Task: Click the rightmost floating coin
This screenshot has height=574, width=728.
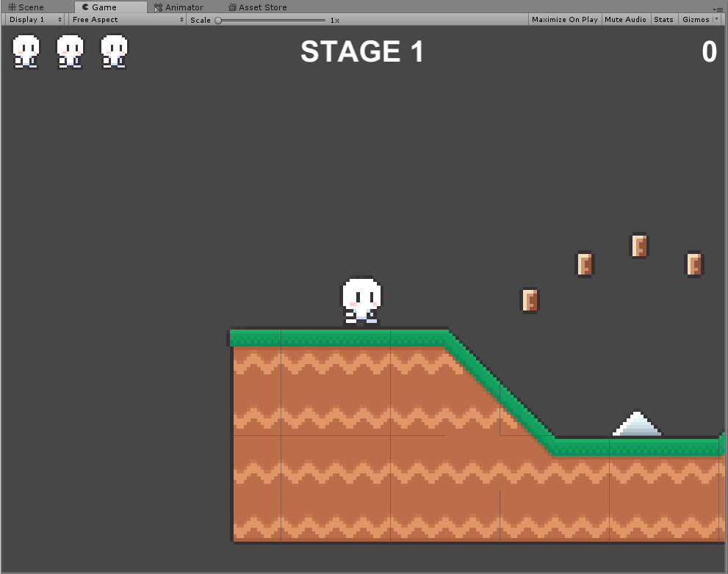Action: pyautogui.click(x=694, y=264)
